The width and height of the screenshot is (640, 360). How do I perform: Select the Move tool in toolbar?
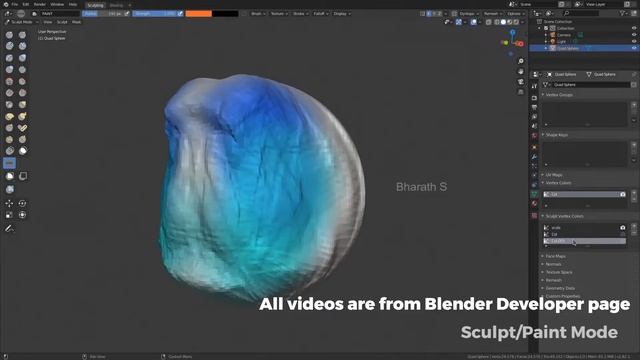[9, 203]
